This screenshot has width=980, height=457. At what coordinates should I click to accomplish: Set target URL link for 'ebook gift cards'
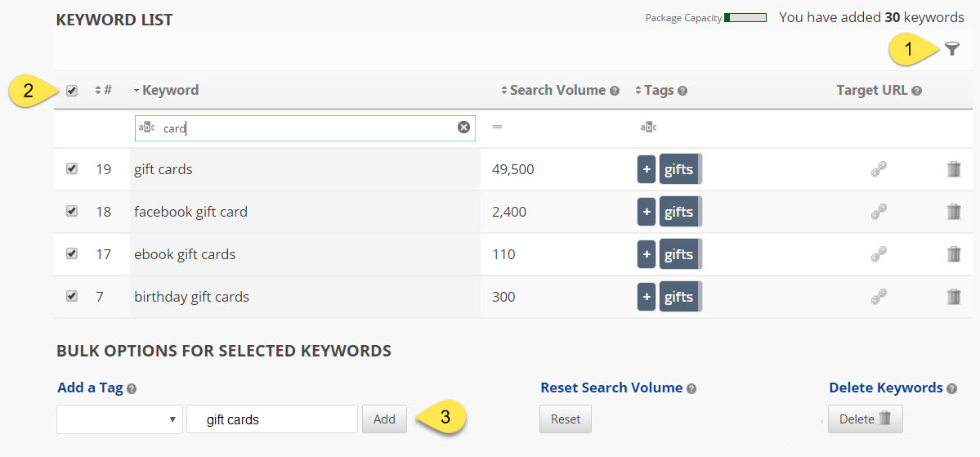click(879, 254)
